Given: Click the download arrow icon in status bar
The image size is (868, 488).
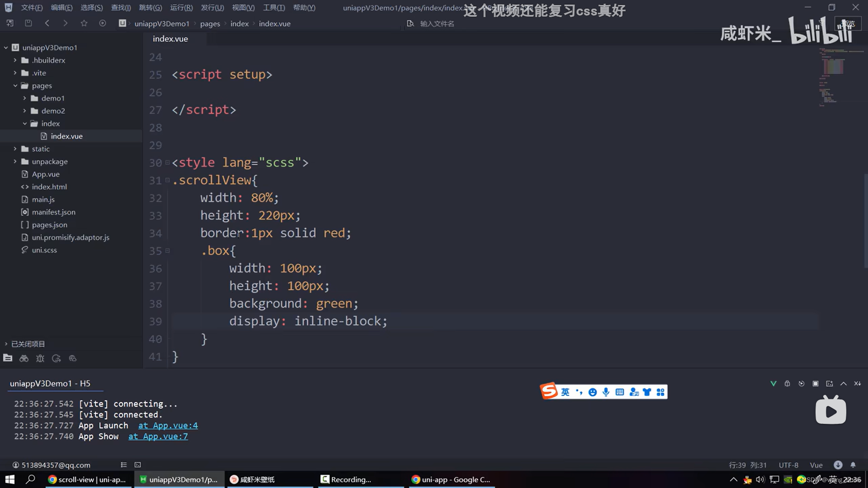Looking at the screenshot, I should click(x=838, y=465).
